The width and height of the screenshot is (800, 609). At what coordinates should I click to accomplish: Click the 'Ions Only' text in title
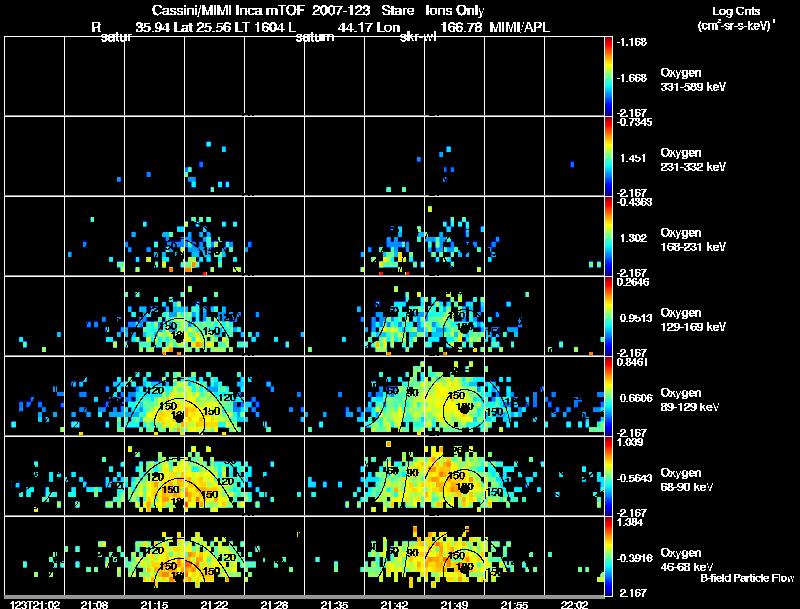[x=455, y=10]
